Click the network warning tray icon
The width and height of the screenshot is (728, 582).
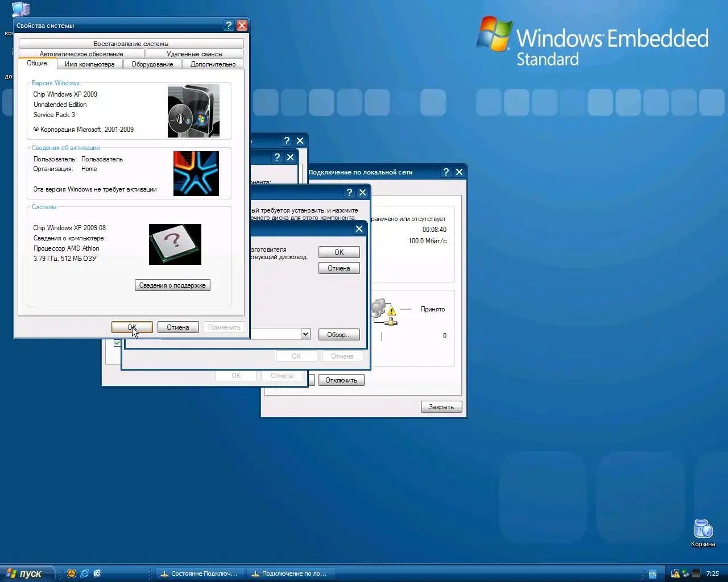click(x=675, y=573)
